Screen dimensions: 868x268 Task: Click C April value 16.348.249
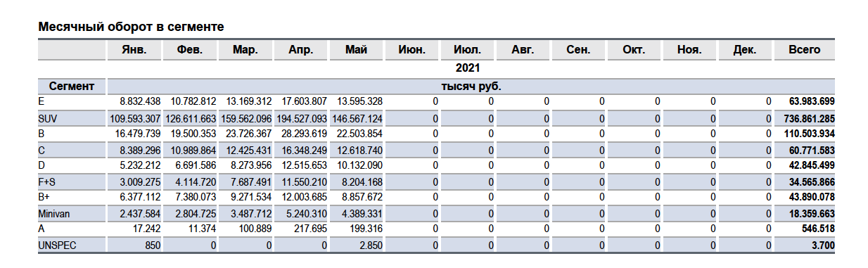point(305,151)
